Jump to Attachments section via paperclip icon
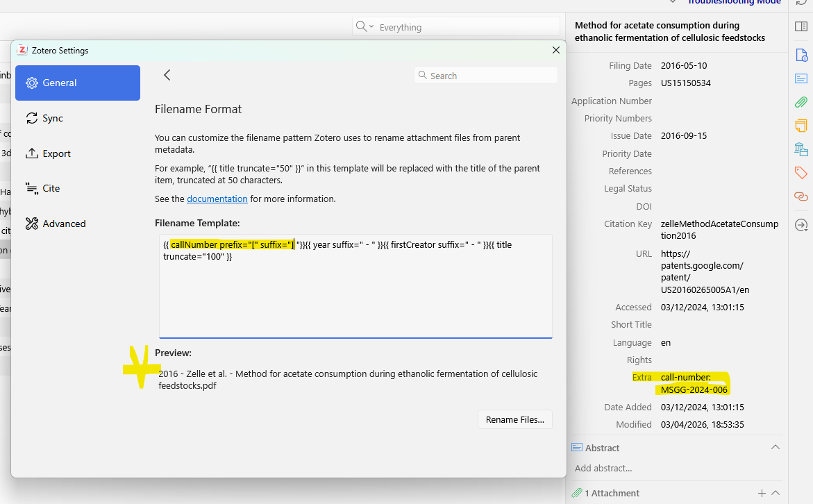This screenshot has width=813, height=504. [x=801, y=102]
